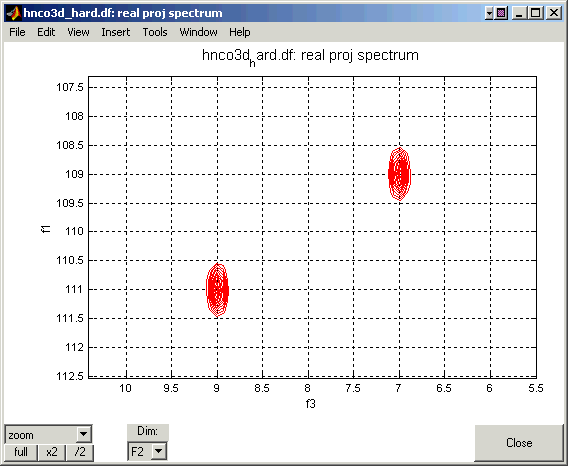
Task: Open the View menu
Action: click(78, 32)
